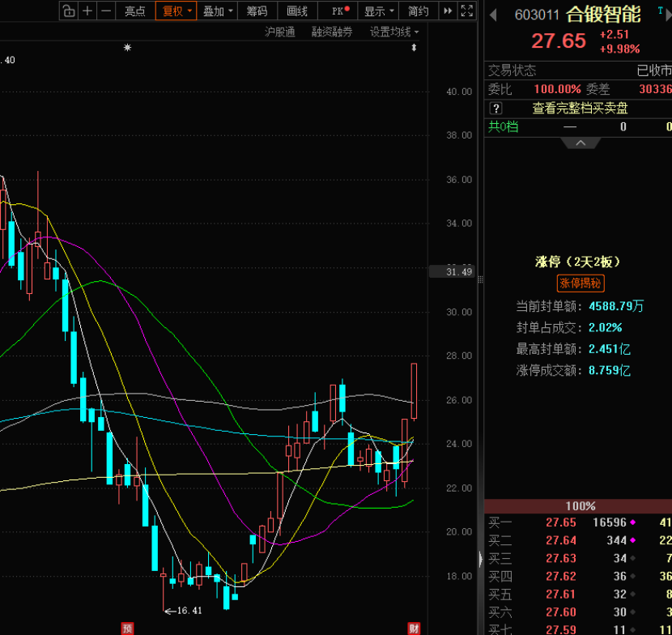Click the 买五 price 27.61
The image size is (672, 635).
click(560, 595)
